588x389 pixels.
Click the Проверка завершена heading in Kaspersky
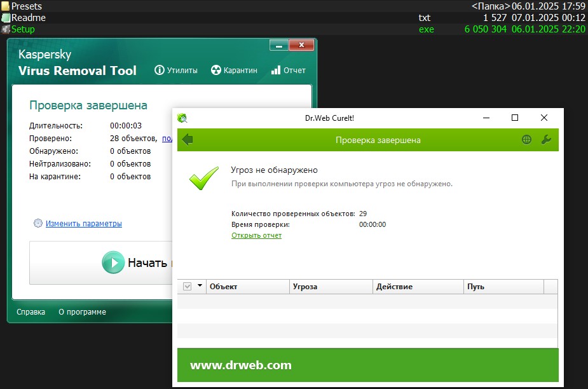click(88, 106)
